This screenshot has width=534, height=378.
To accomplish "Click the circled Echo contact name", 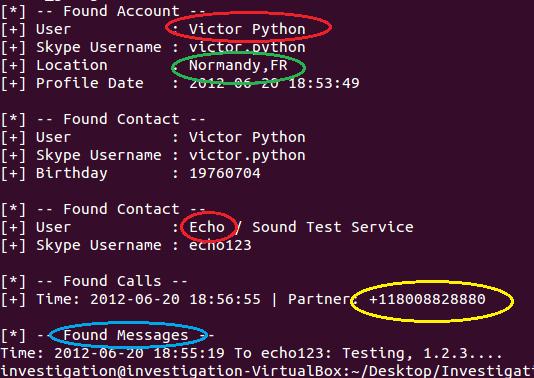I will (x=207, y=227).
